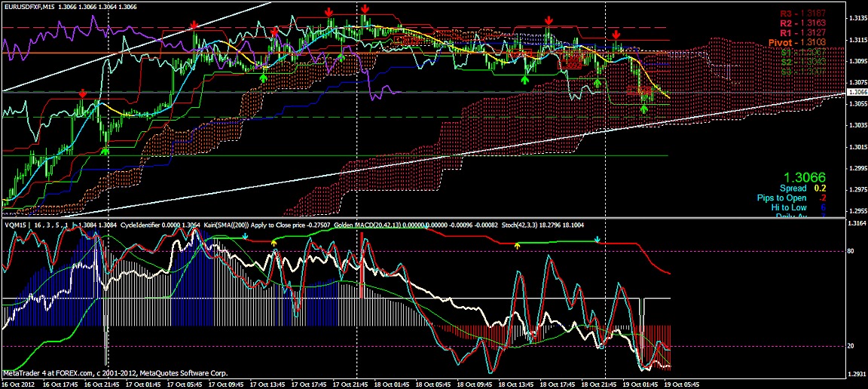Select red arrow touching the upper white trendline

[194, 26]
